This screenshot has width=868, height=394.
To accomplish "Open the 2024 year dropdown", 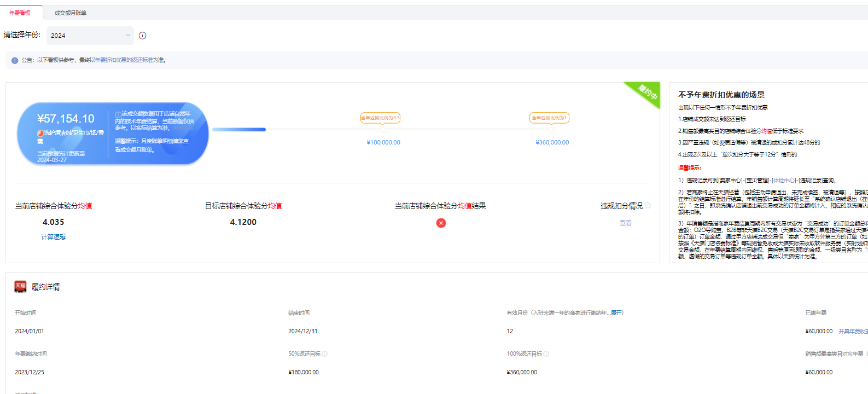I will [x=90, y=36].
